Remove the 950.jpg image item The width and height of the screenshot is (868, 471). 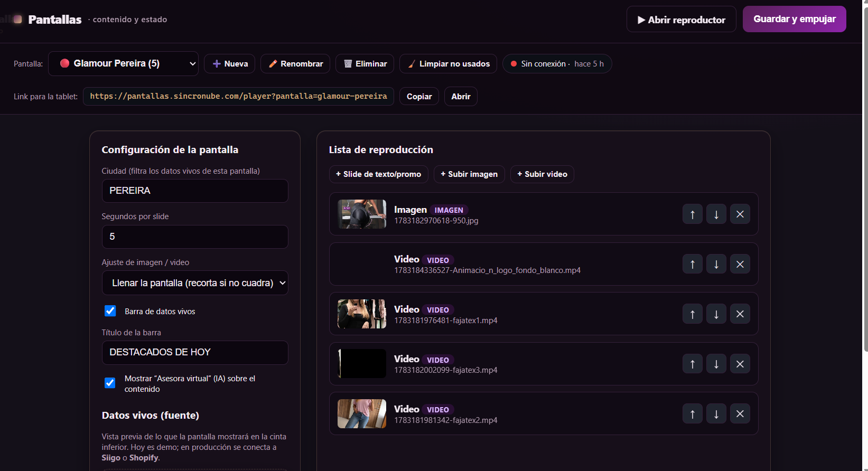740,214
